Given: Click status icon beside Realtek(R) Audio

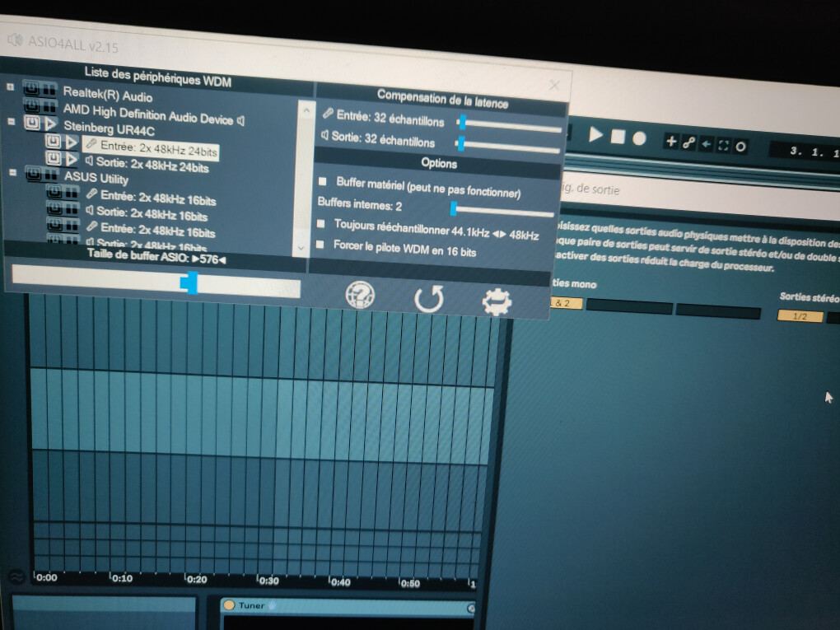Looking at the screenshot, I should tap(49, 90).
